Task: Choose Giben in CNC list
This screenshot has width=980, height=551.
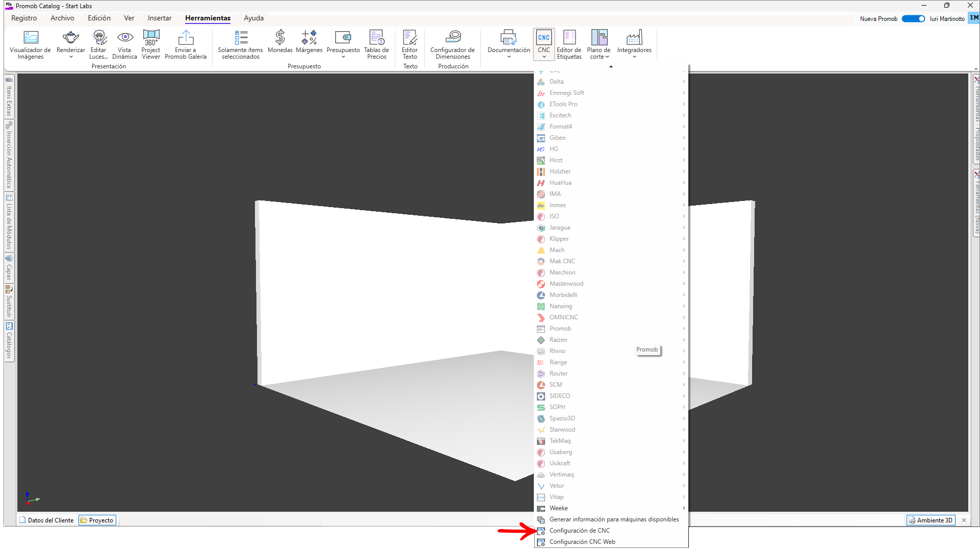Action: 611,138
